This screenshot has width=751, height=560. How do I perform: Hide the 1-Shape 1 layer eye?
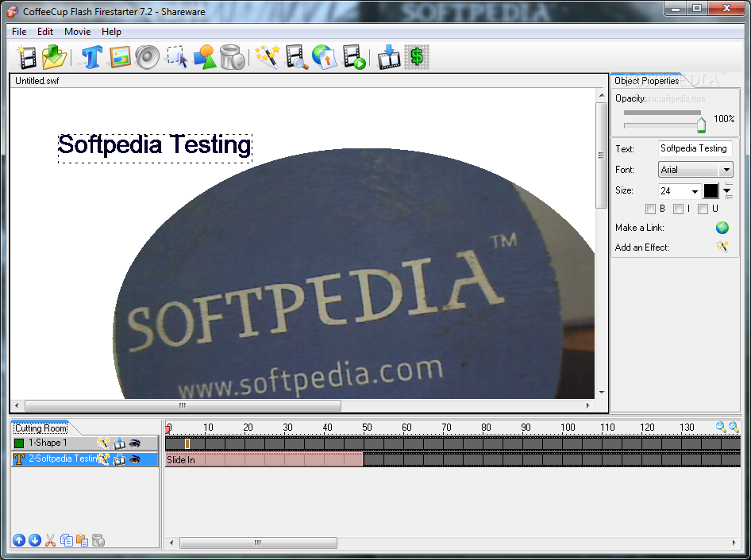click(x=135, y=443)
